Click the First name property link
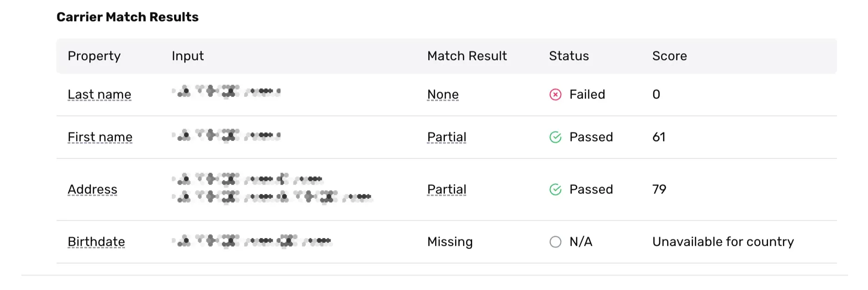868x290 pixels. pos(100,137)
